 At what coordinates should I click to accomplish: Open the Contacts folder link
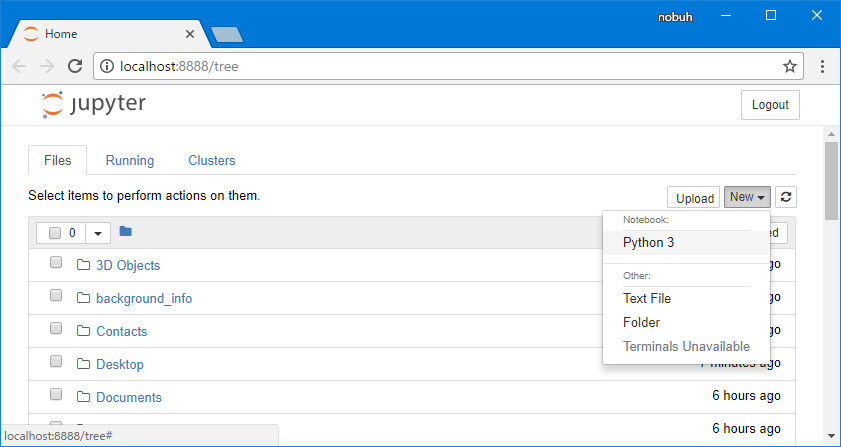[122, 331]
